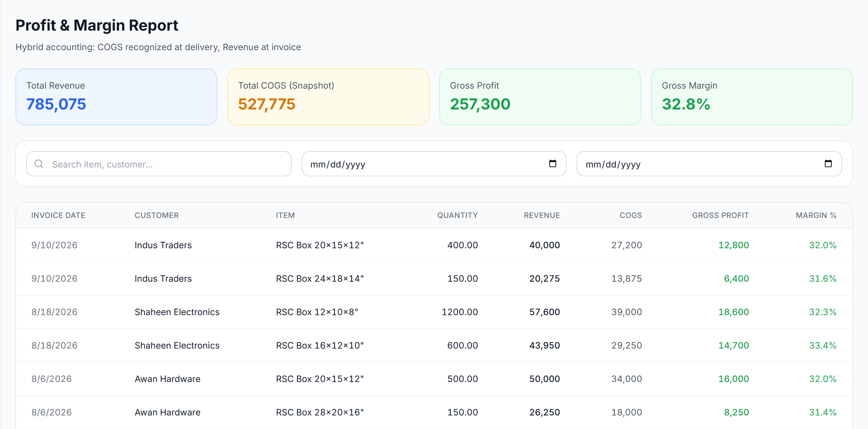Image resolution: width=868 pixels, height=429 pixels.
Task: Click COGS value 34,000
Action: tap(627, 379)
